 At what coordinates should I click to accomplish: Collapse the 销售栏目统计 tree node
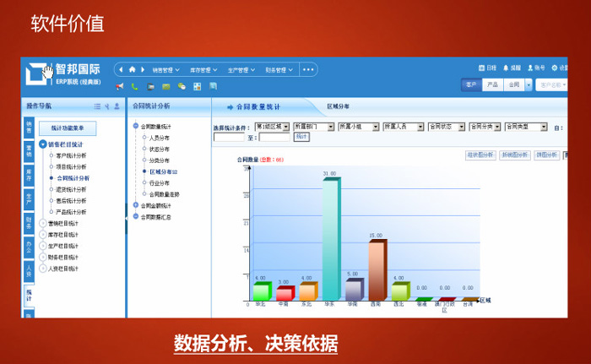[x=42, y=144]
